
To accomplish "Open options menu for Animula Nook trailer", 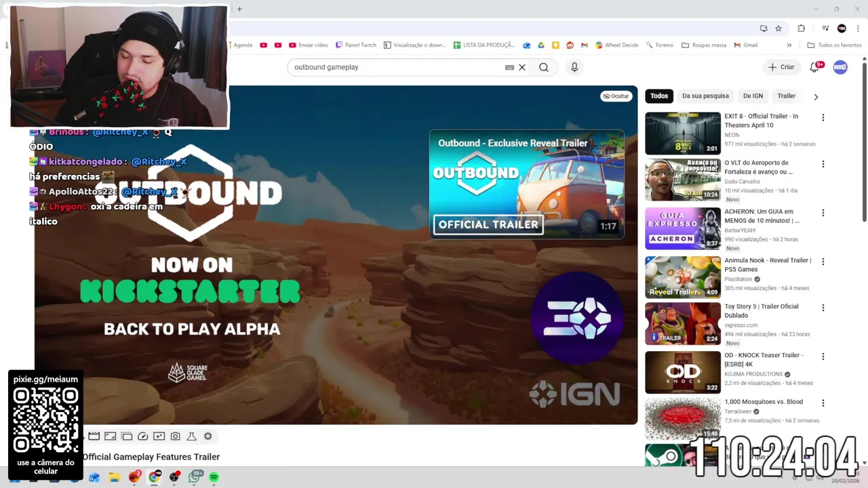I will 823,262.
